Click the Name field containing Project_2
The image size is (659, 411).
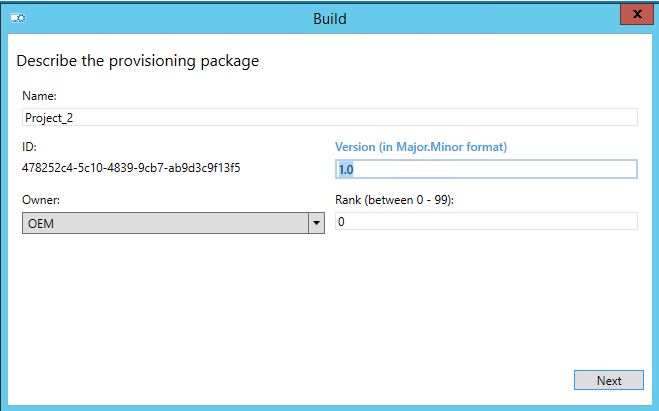tap(330, 117)
